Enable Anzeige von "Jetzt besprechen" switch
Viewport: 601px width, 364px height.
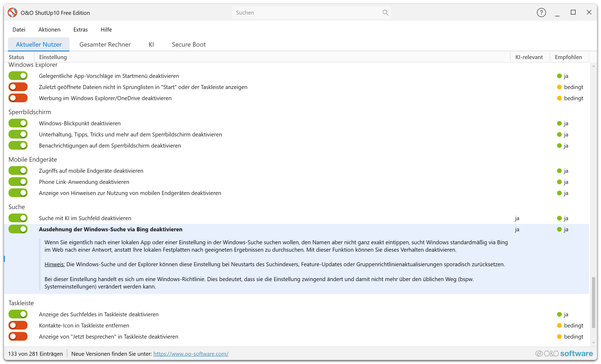(x=18, y=336)
